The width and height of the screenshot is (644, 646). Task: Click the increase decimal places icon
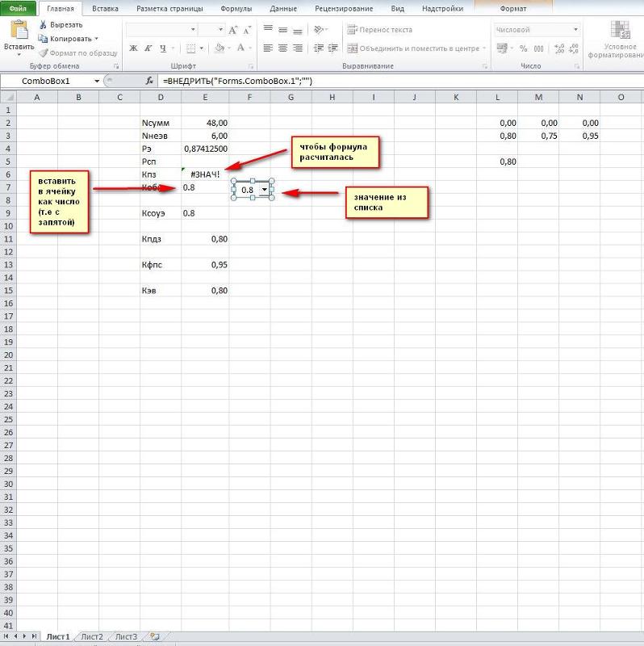559,48
